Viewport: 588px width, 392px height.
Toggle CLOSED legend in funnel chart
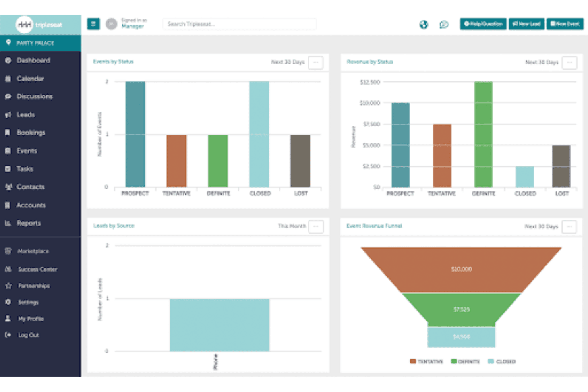click(x=502, y=361)
